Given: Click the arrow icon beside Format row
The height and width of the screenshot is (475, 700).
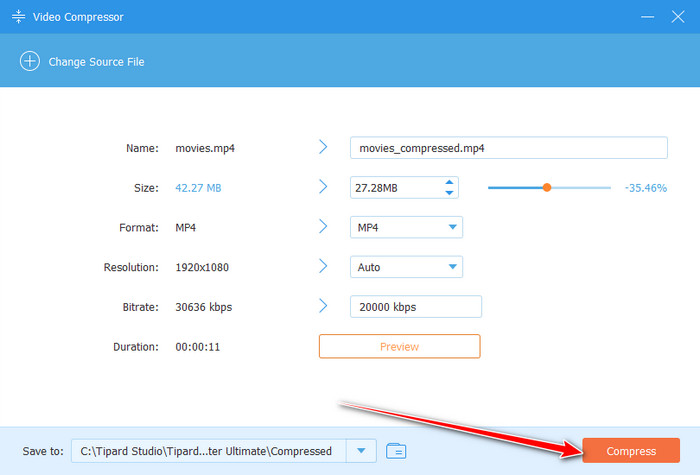Looking at the screenshot, I should [323, 227].
